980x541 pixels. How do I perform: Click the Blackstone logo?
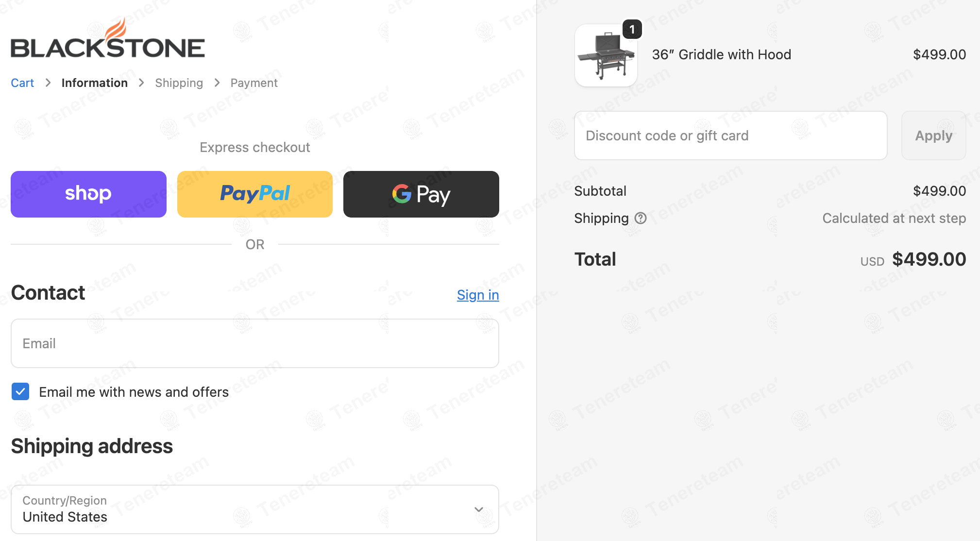pos(108,40)
